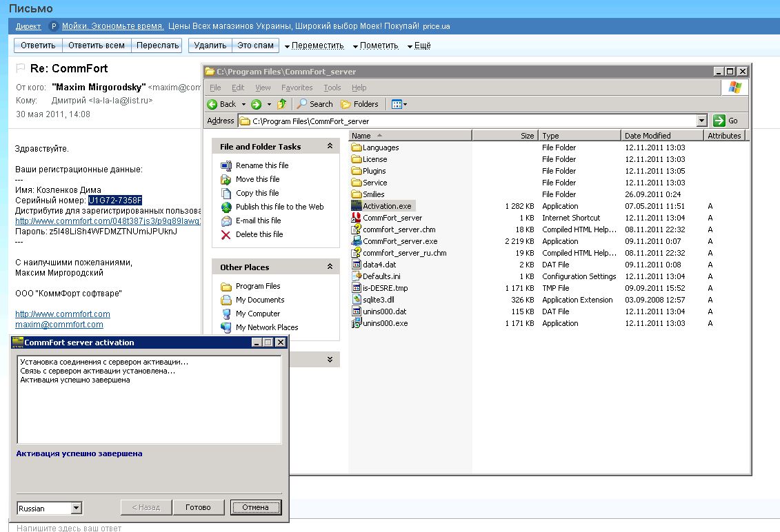Open the Tools menu in Explorer
The height and width of the screenshot is (532, 780).
[332, 88]
